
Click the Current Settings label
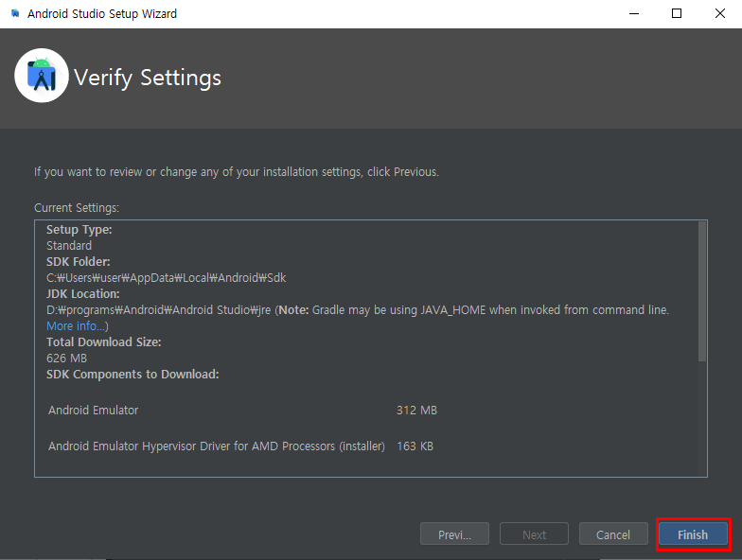point(77,208)
